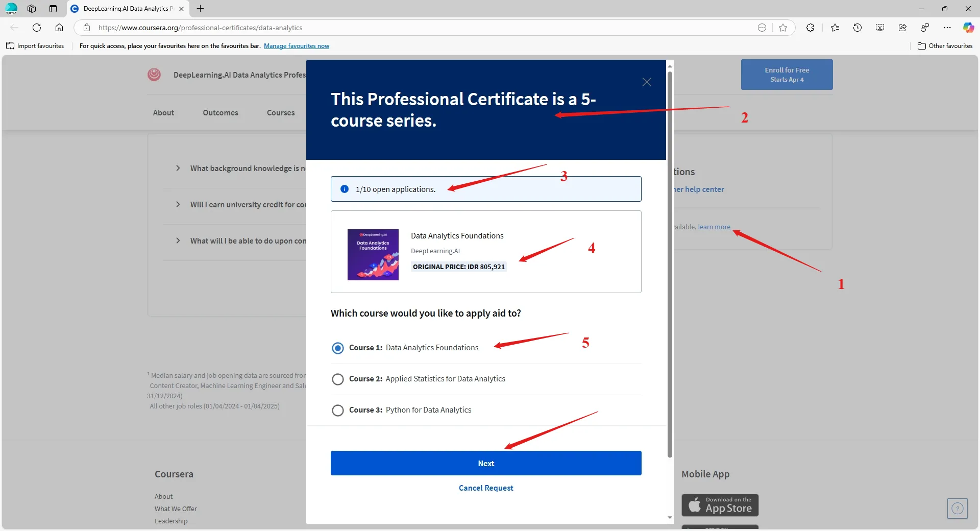Image resolution: width=980 pixels, height=531 pixels.
Task: Click the Download on the App Store badge
Action: pos(720,505)
